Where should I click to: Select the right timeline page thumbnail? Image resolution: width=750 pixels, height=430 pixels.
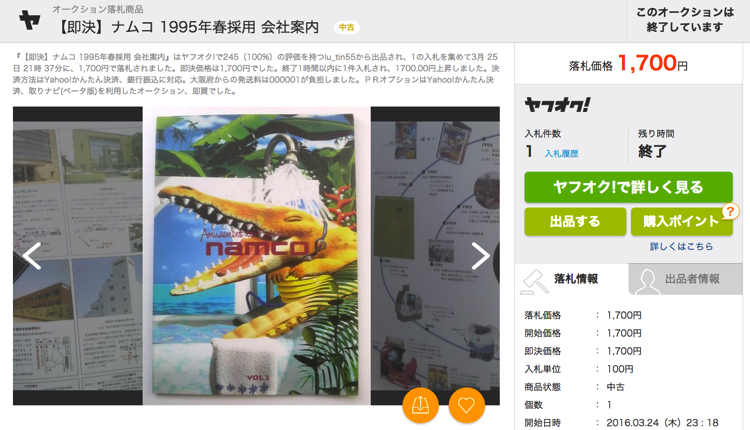click(x=435, y=255)
